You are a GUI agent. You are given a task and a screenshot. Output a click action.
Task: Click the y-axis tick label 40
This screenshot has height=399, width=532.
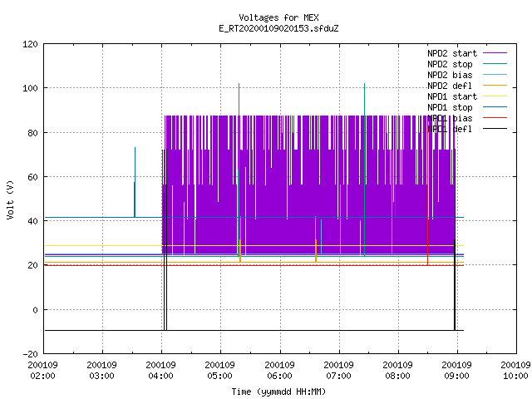[x=33, y=221]
